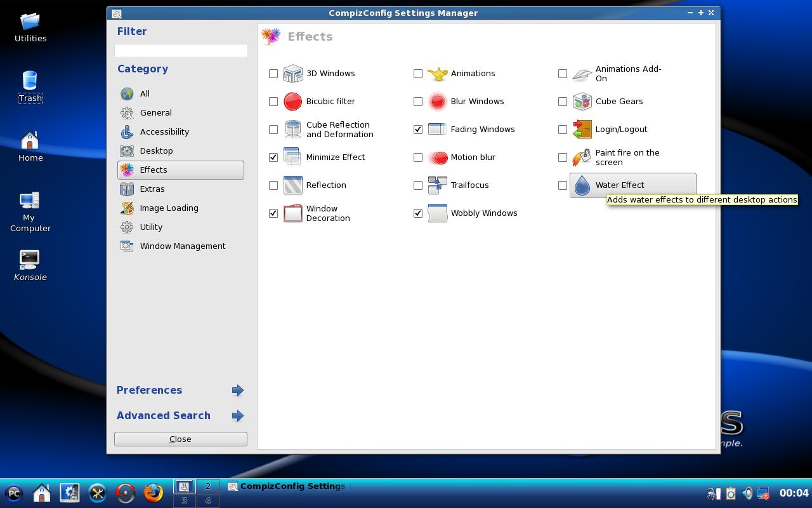Switch to virtual desktop 4
This screenshot has height=508, width=812.
pyautogui.click(x=208, y=501)
